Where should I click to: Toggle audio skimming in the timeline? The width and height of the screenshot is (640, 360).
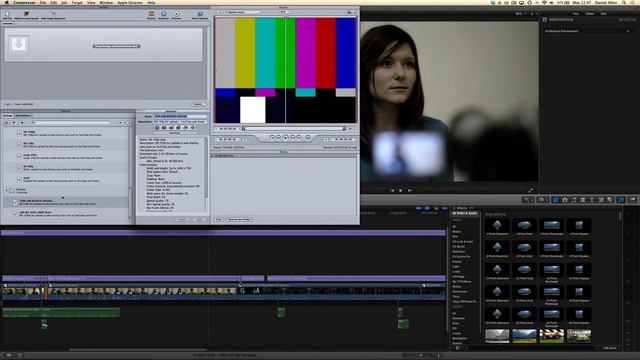[x=427, y=208]
